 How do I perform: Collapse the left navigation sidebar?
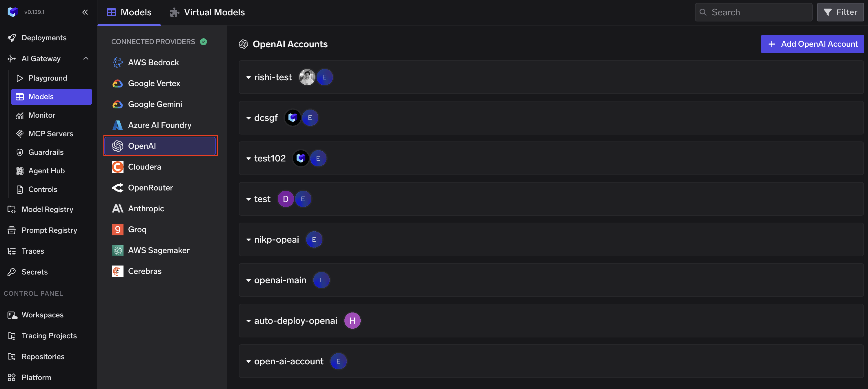[x=85, y=12]
